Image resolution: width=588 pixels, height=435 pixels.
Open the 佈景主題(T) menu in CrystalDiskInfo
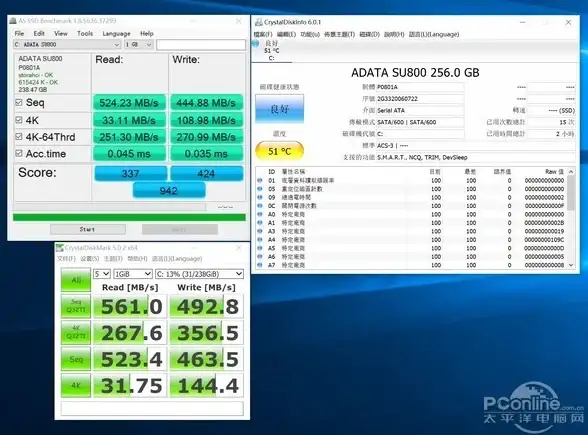[339, 34]
